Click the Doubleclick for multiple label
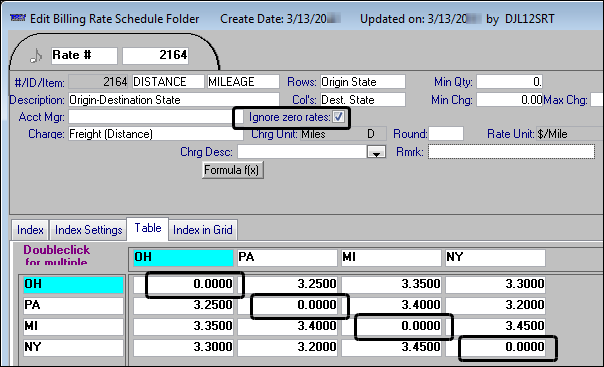The image size is (604, 367). click(x=56, y=255)
